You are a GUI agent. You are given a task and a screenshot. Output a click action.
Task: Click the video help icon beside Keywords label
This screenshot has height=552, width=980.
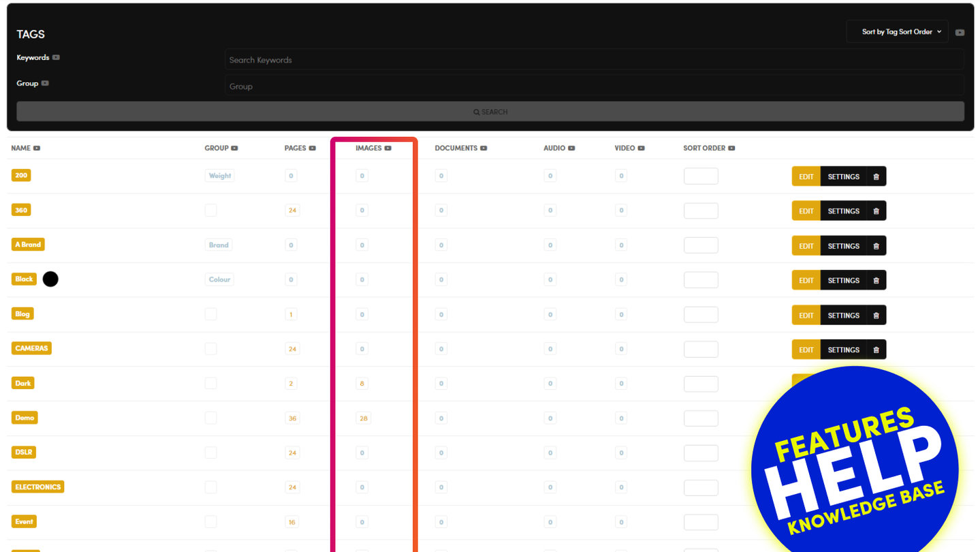[x=56, y=57]
